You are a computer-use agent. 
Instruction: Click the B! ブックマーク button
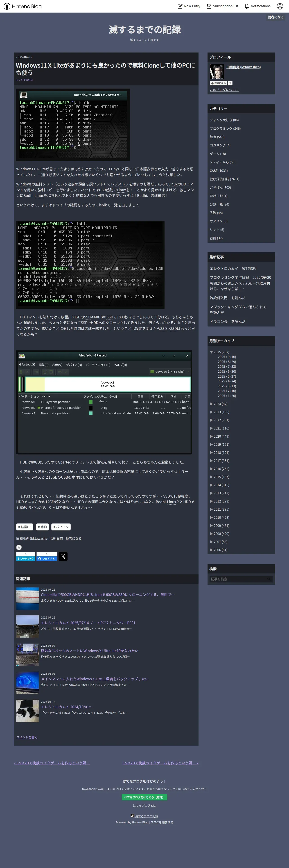(26, 556)
